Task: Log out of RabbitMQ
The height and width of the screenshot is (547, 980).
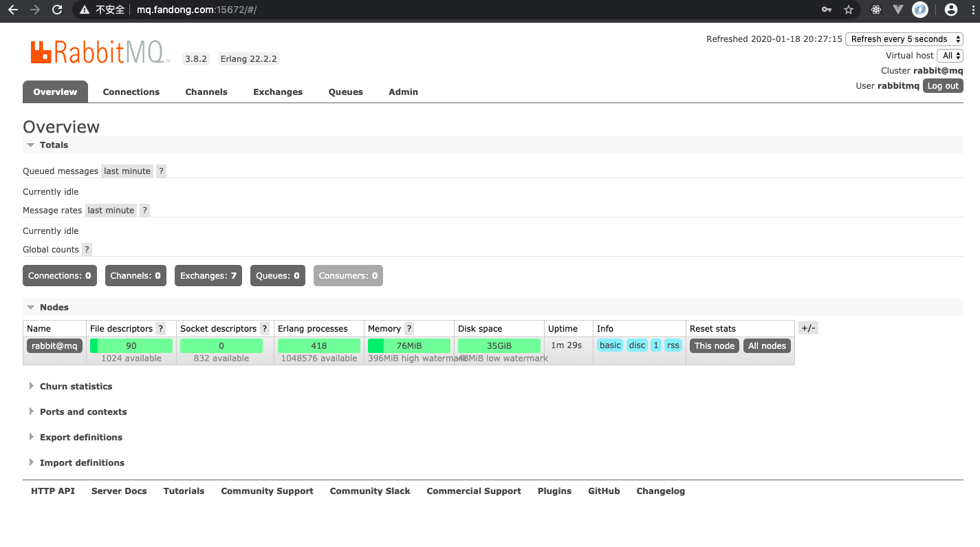Action: pyautogui.click(x=943, y=86)
